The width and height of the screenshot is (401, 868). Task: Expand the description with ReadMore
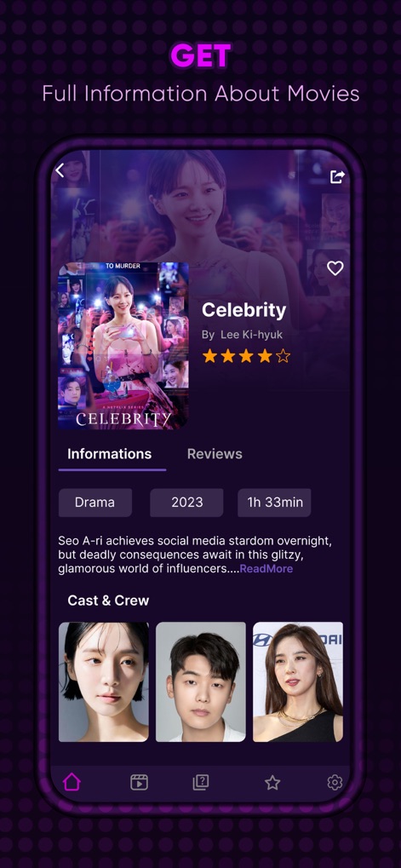tap(266, 569)
